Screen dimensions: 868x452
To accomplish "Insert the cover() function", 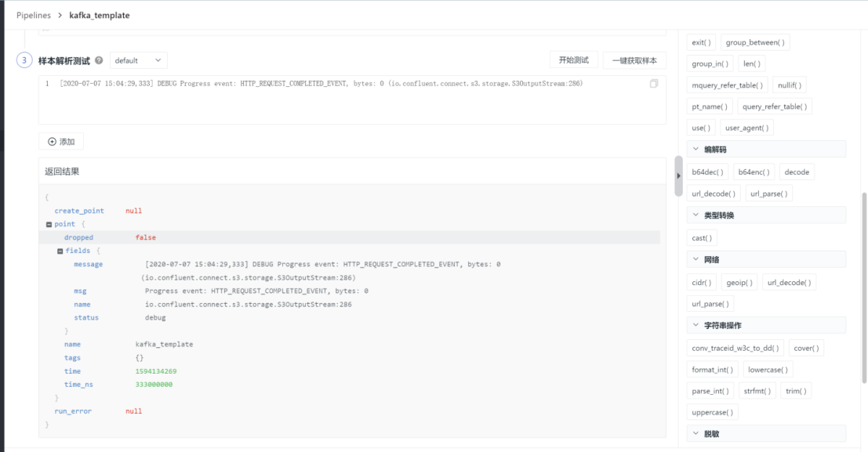I will click(806, 348).
